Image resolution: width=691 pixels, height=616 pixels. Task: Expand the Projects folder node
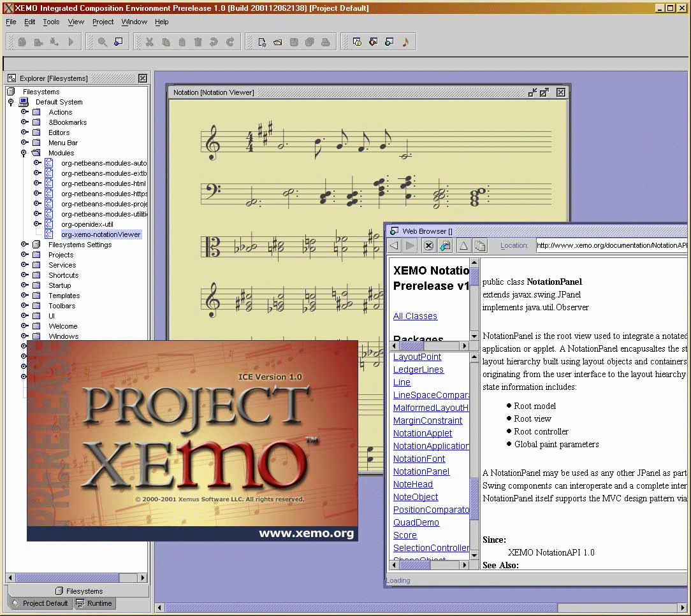point(24,255)
